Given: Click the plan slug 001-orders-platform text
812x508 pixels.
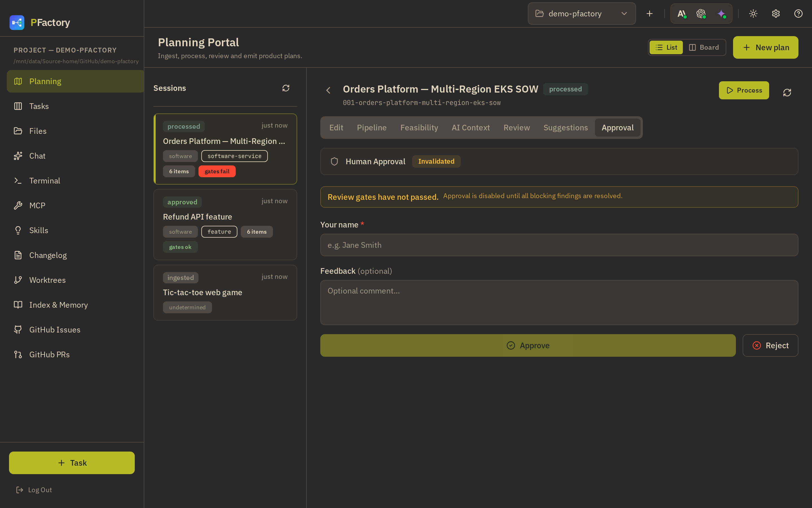Looking at the screenshot, I should coord(422,103).
